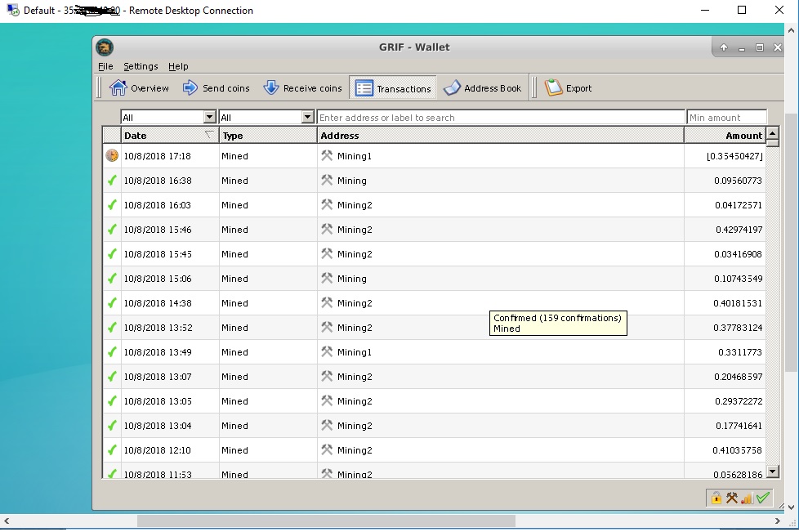Image resolution: width=799 pixels, height=532 pixels.
Task: Open Receive coins page
Action: click(x=302, y=88)
